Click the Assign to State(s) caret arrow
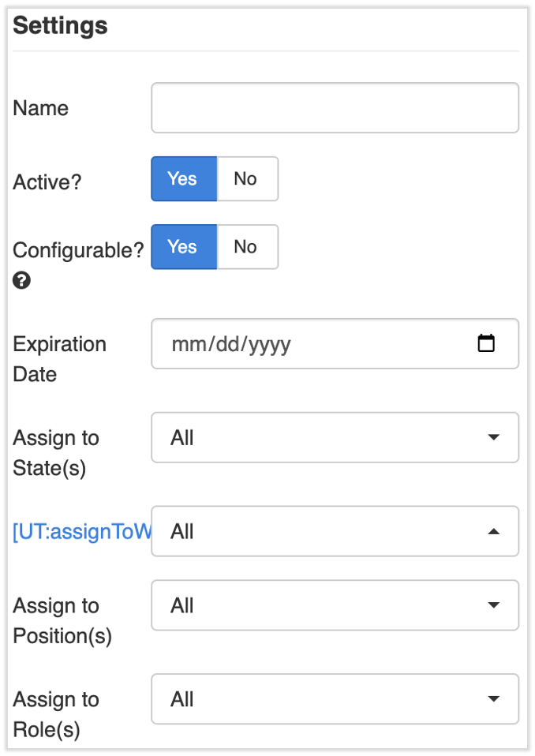The image size is (535, 756). (493, 437)
